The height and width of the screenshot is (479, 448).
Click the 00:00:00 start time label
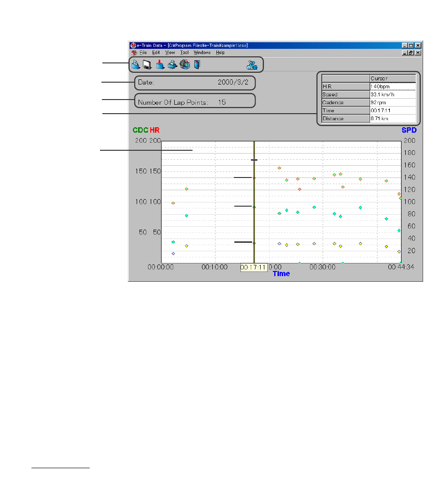[161, 267]
